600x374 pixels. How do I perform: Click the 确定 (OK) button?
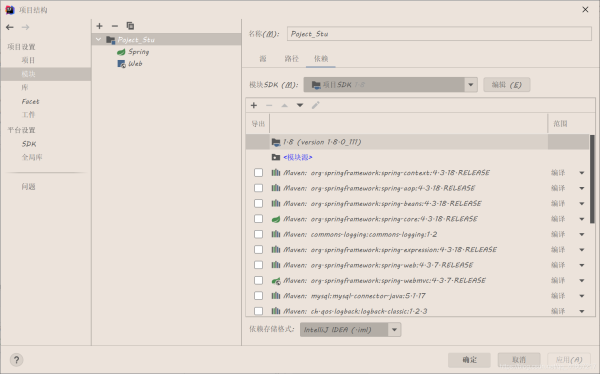[x=469, y=360]
